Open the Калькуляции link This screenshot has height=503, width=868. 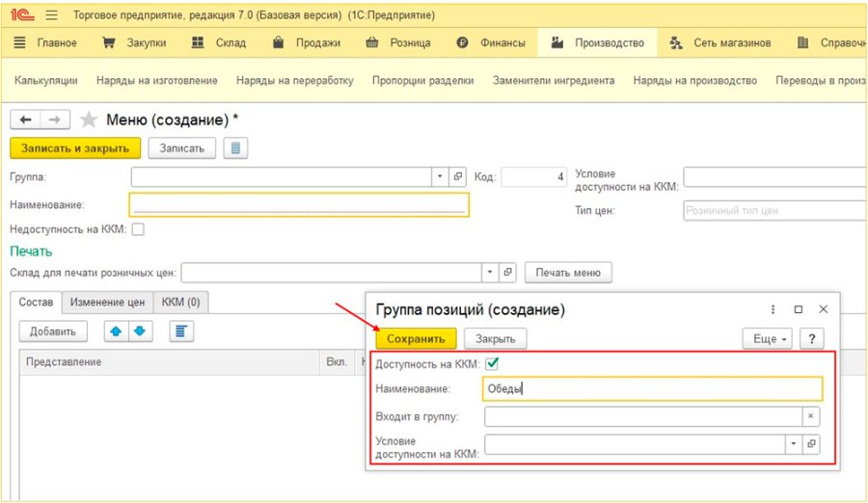point(46,80)
